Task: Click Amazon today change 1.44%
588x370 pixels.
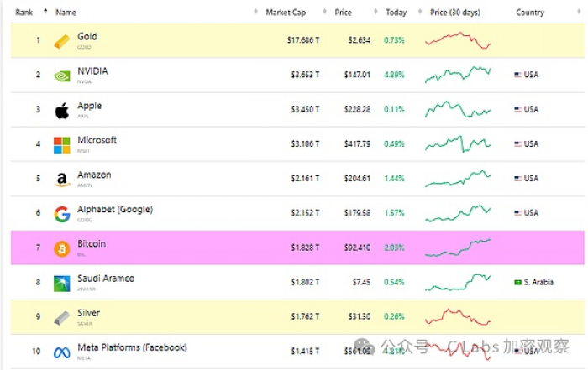Action: [x=394, y=178]
